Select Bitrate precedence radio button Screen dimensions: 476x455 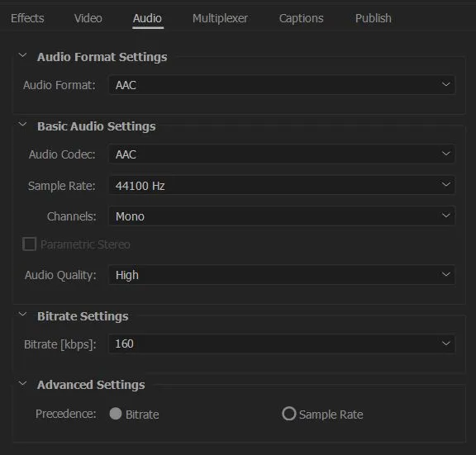point(116,414)
